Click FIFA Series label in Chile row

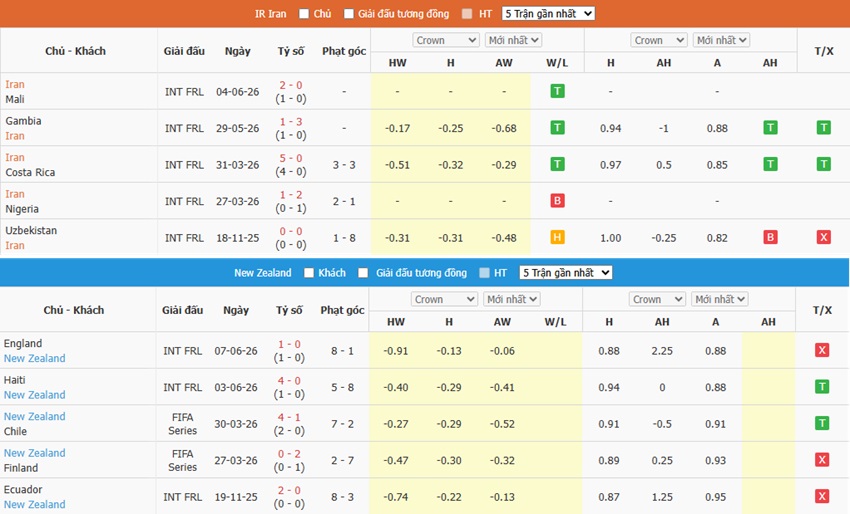click(x=182, y=424)
